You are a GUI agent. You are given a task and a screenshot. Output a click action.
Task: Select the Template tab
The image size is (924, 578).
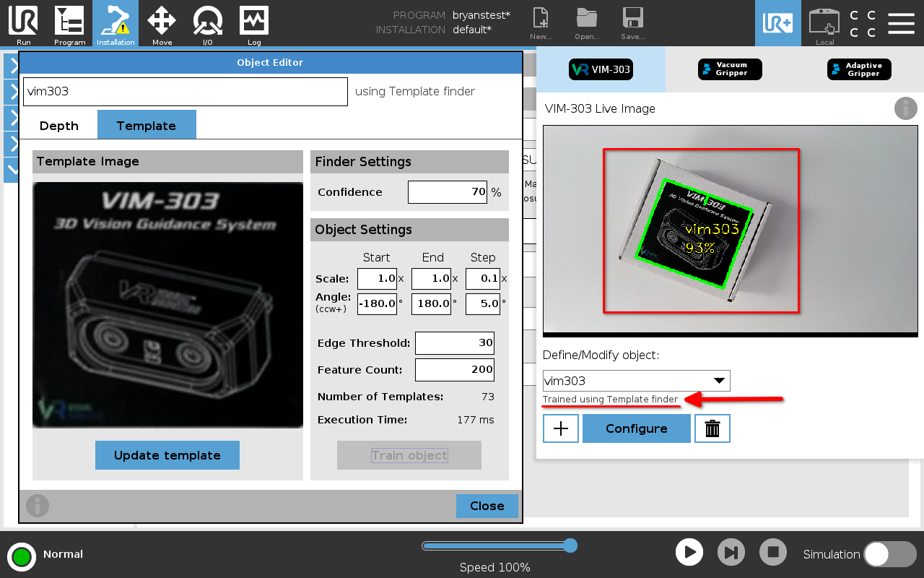147,125
